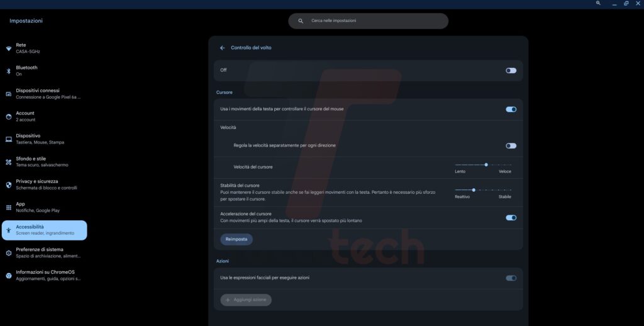This screenshot has height=326, width=644.
Task: Click the Reimposta button
Action: click(x=236, y=239)
